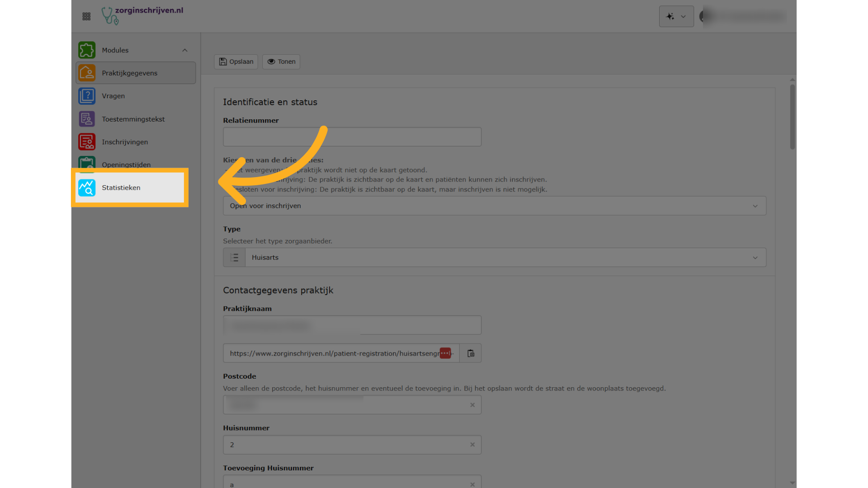Click the list icon beside Huisarts

click(234, 258)
